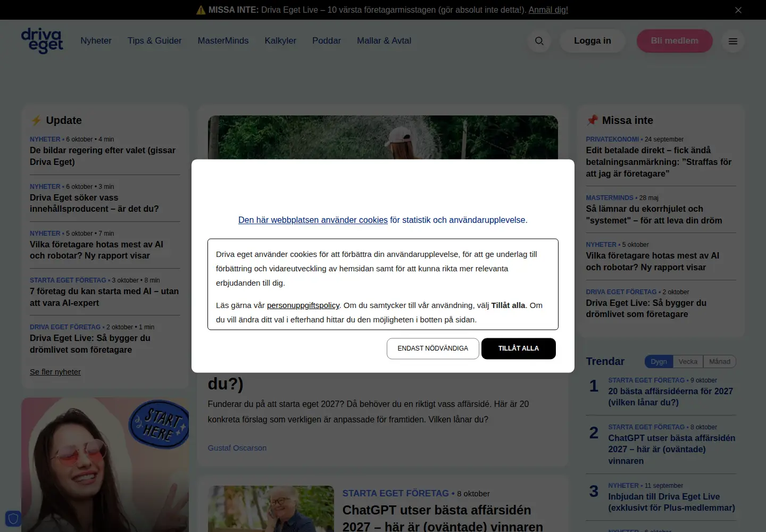Viewport: 766px width, 532px height.
Task: Click the shield privacy icon
Action: point(13,518)
